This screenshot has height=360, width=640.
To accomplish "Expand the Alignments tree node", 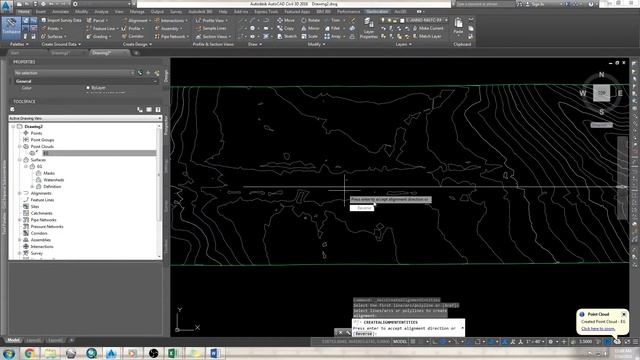I will click(x=20, y=193).
